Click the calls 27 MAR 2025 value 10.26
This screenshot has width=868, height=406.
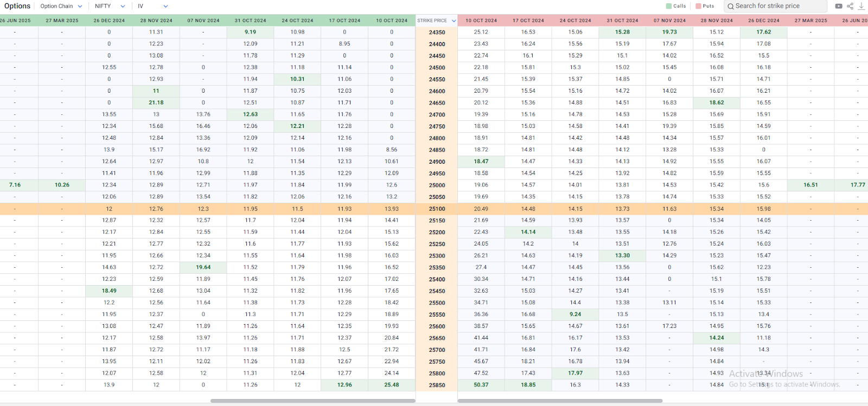[x=62, y=185]
